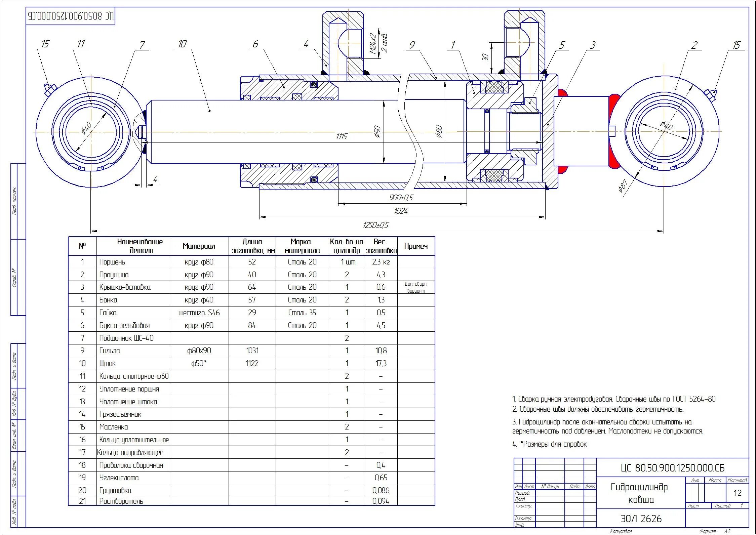Click the callout number 9 label

click(x=412, y=45)
